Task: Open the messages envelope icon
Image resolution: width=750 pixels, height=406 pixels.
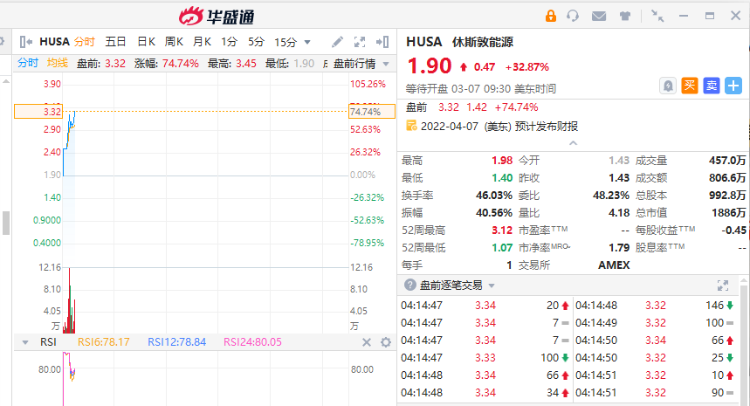Action: click(599, 16)
